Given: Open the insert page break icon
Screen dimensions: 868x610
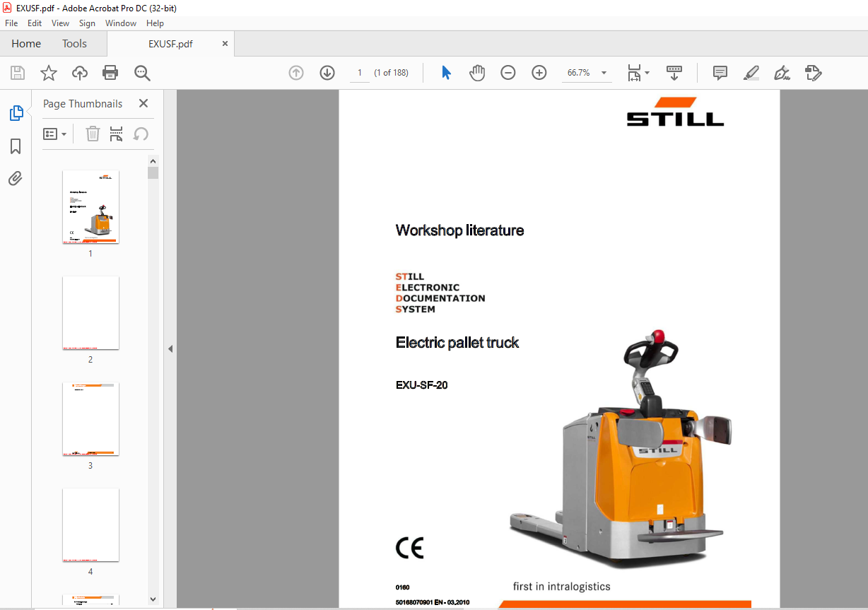Looking at the screenshot, I should pyautogui.click(x=117, y=134).
